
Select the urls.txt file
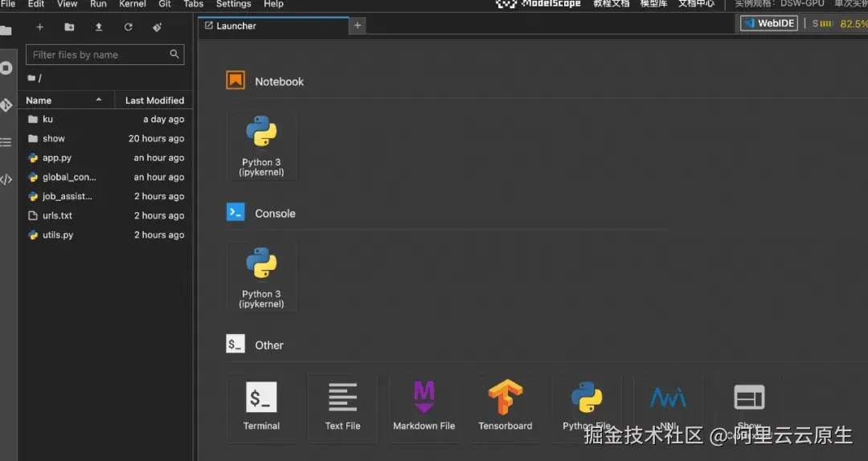pyautogui.click(x=105, y=215)
